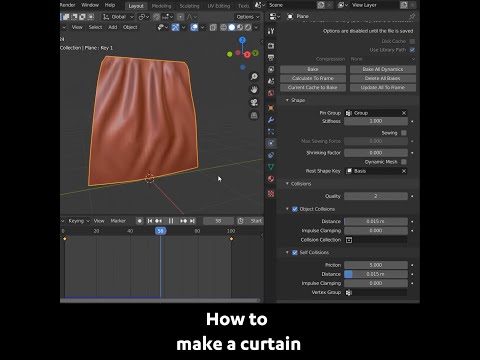Uncheck Use Library Path checkbox
The image size is (480, 360).
(412, 50)
